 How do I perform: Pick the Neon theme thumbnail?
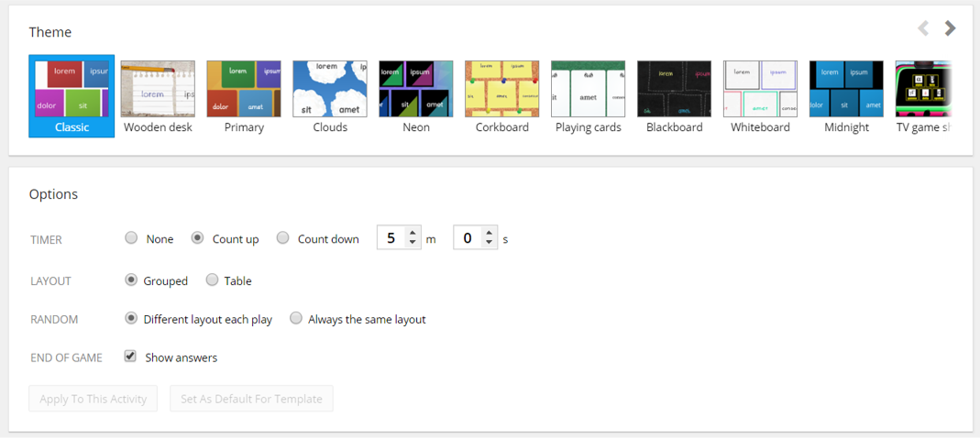tap(416, 90)
